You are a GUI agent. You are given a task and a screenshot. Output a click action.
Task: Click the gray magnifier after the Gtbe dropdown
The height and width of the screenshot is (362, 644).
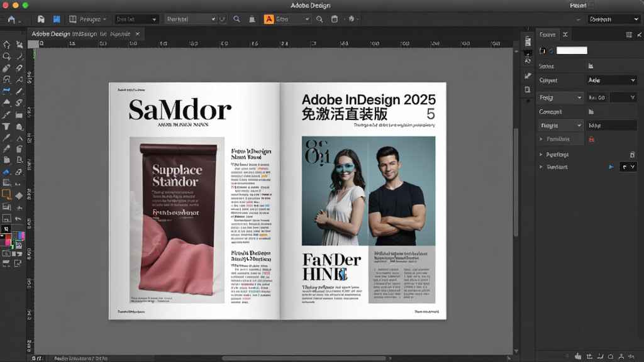(x=319, y=19)
